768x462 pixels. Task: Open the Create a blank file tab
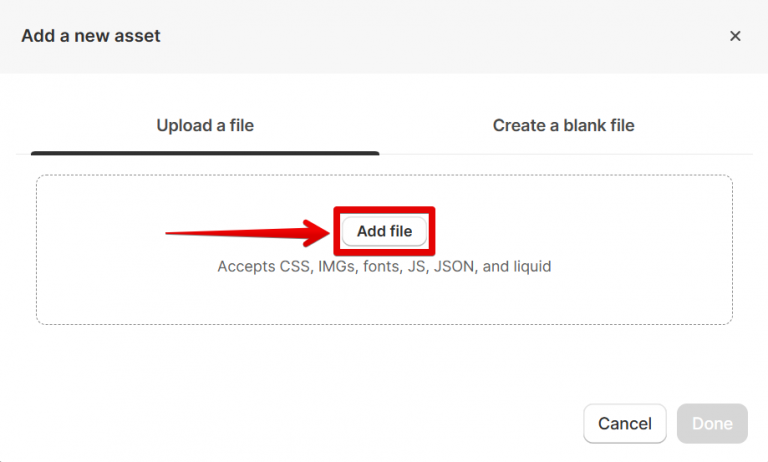click(563, 126)
